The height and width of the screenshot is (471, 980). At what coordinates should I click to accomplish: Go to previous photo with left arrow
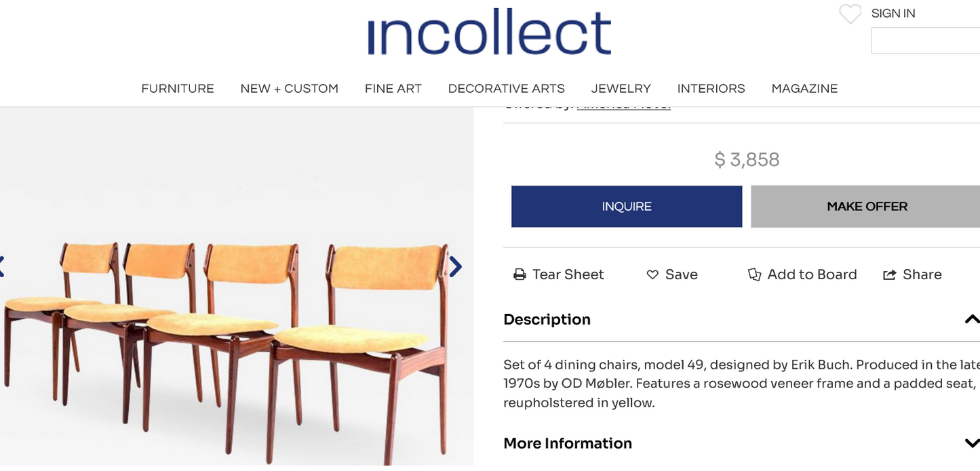[2, 267]
